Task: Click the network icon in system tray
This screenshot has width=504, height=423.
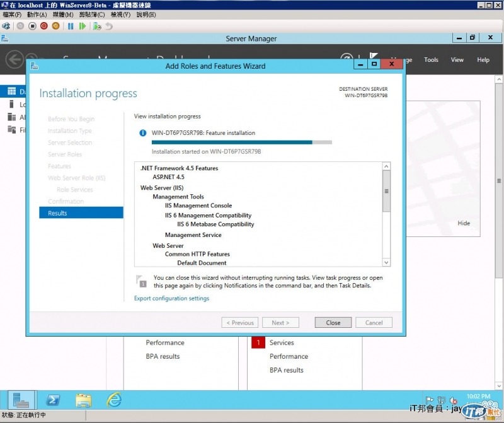Action: coord(441,400)
